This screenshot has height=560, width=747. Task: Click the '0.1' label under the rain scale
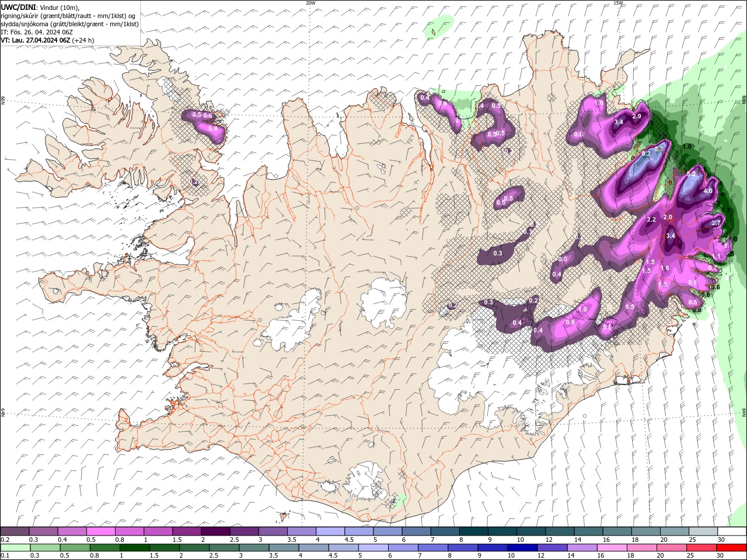5,556
